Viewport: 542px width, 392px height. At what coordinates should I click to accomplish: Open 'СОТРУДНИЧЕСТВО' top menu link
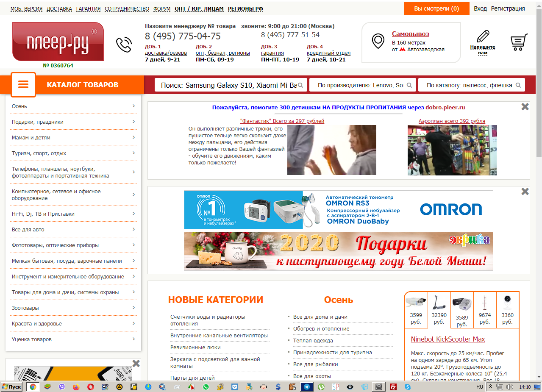tap(127, 8)
